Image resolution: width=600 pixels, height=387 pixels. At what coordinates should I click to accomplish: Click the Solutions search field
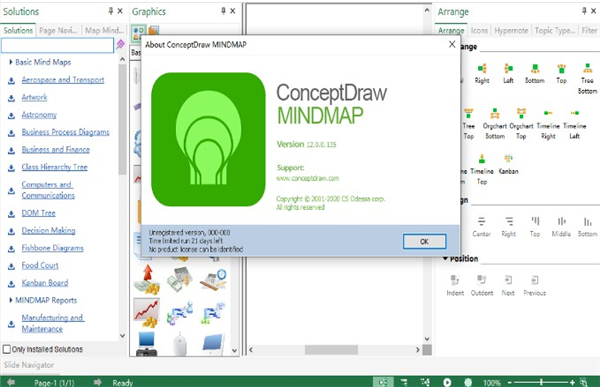[x=57, y=45]
